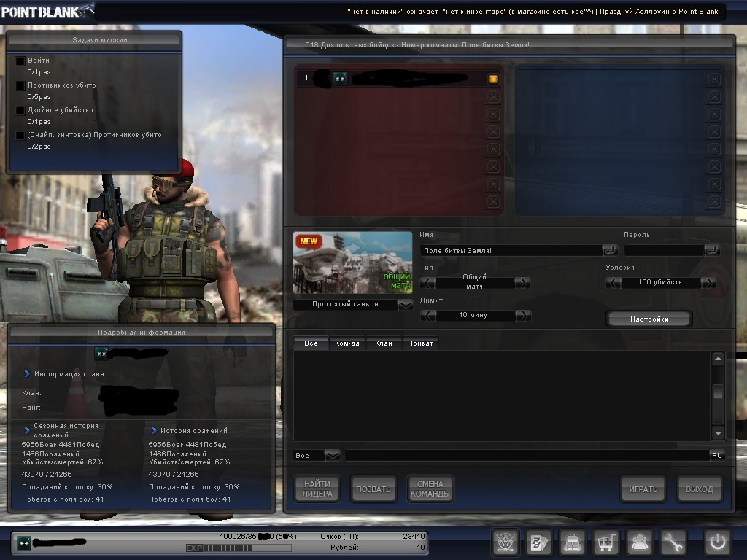The height and width of the screenshot is (560, 747).
Task: Open the chat channel dropdown "Все"
Action: 332,455
